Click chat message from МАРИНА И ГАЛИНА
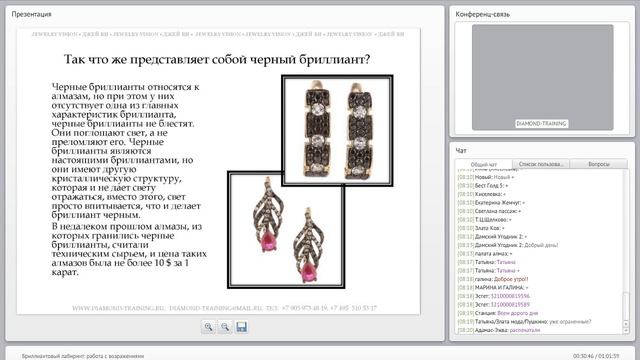640x360 pixels. (493, 288)
